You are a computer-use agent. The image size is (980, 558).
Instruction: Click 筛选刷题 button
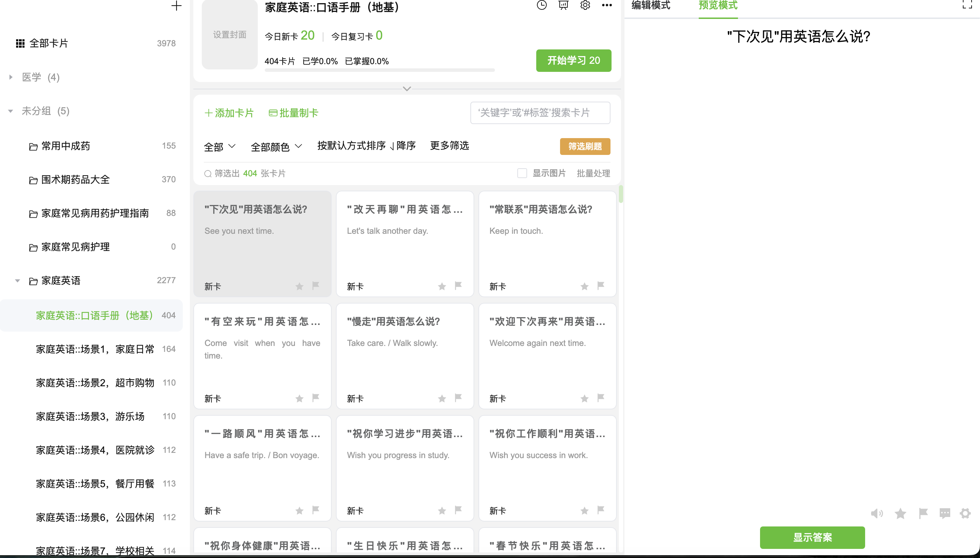[x=585, y=147]
